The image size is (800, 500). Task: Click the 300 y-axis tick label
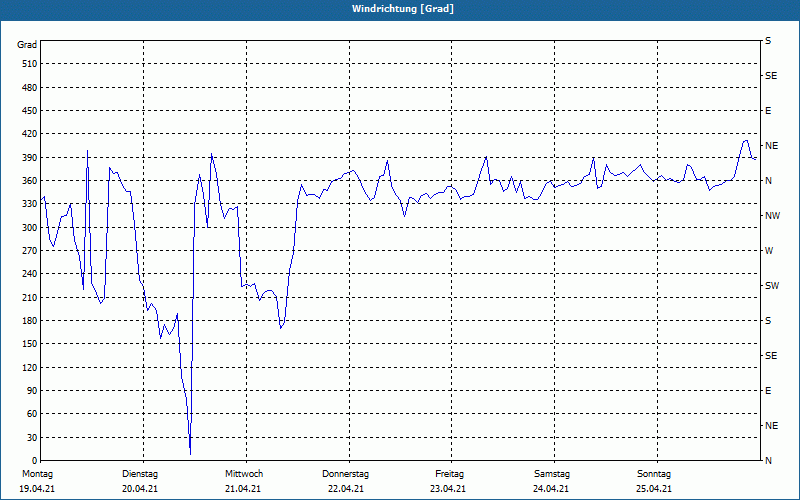pyautogui.click(x=30, y=228)
